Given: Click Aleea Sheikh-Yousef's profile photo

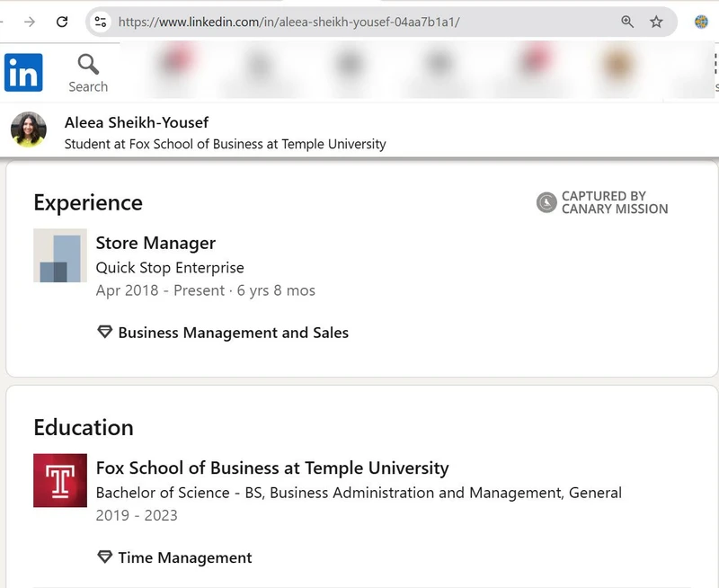Looking at the screenshot, I should coord(29,129).
